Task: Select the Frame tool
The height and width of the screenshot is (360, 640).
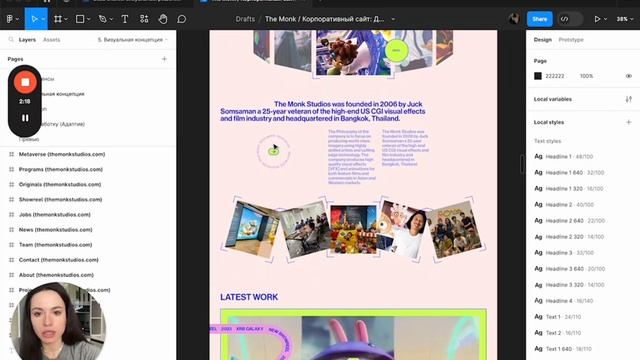Action: (58, 19)
